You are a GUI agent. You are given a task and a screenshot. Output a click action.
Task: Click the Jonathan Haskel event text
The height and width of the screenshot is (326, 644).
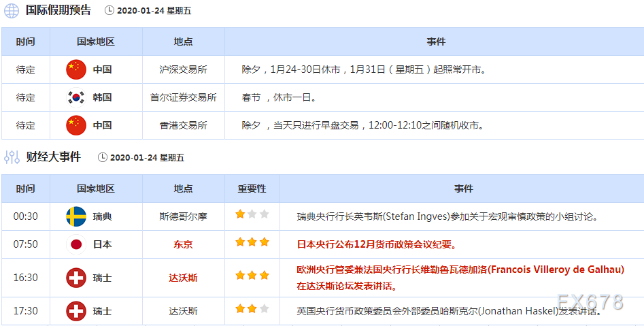(450, 311)
